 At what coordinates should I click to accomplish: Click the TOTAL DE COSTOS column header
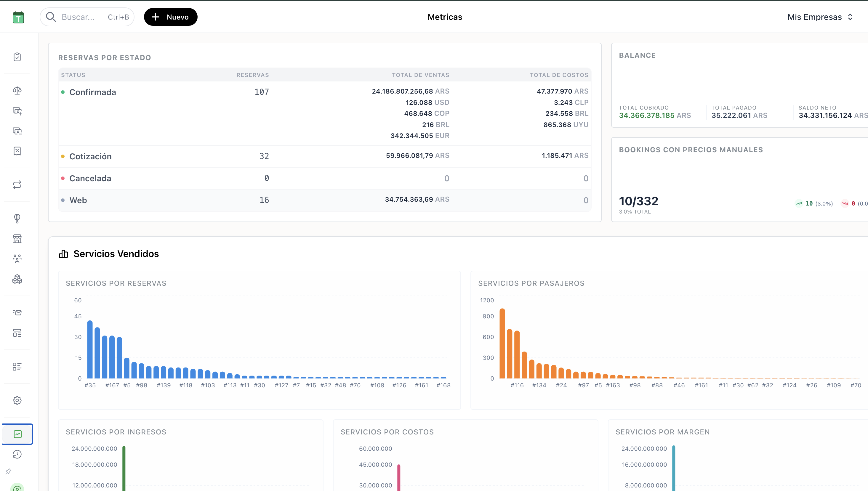(559, 75)
